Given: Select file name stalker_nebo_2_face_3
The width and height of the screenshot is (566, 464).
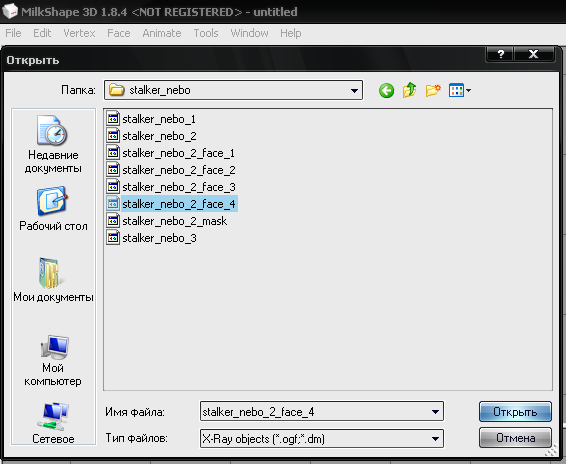Looking at the screenshot, I should pos(179,187).
